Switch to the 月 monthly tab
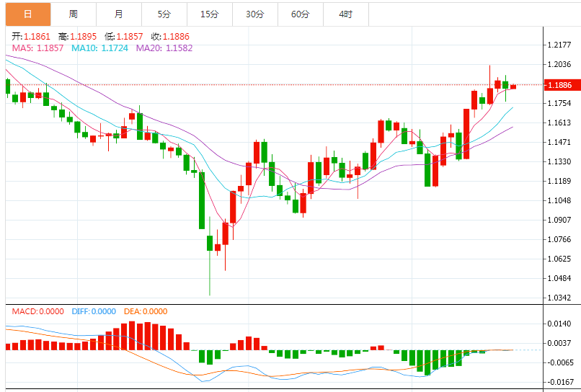The height and width of the screenshot is (392, 581). tap(118, 14)
